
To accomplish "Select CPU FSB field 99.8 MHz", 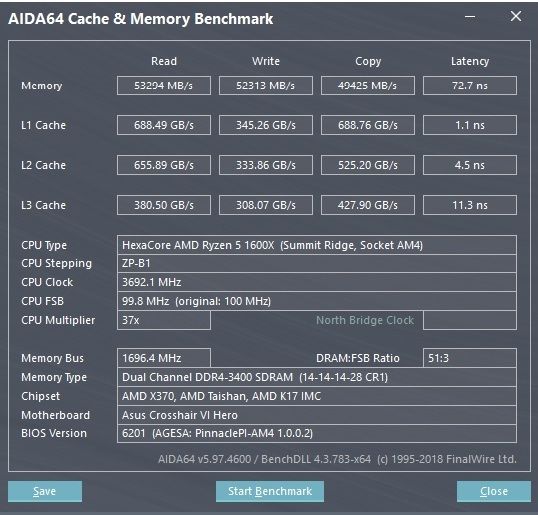I will click(317, 301).
